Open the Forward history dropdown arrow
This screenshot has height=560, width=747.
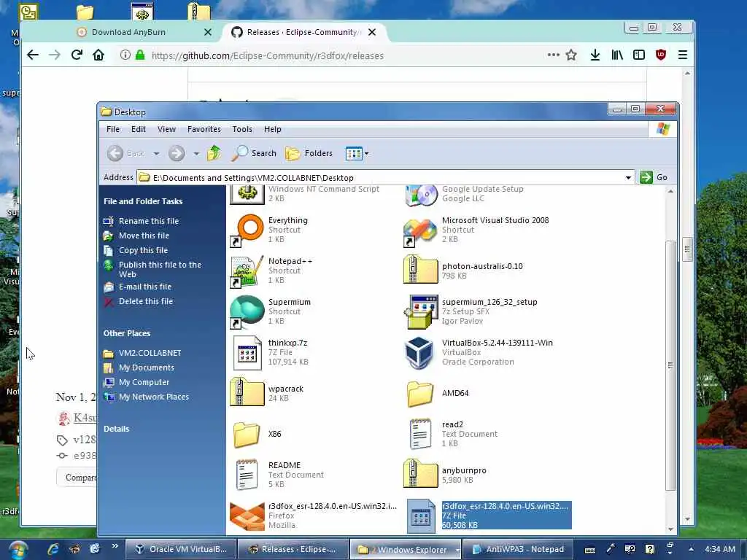click(196, 153)
